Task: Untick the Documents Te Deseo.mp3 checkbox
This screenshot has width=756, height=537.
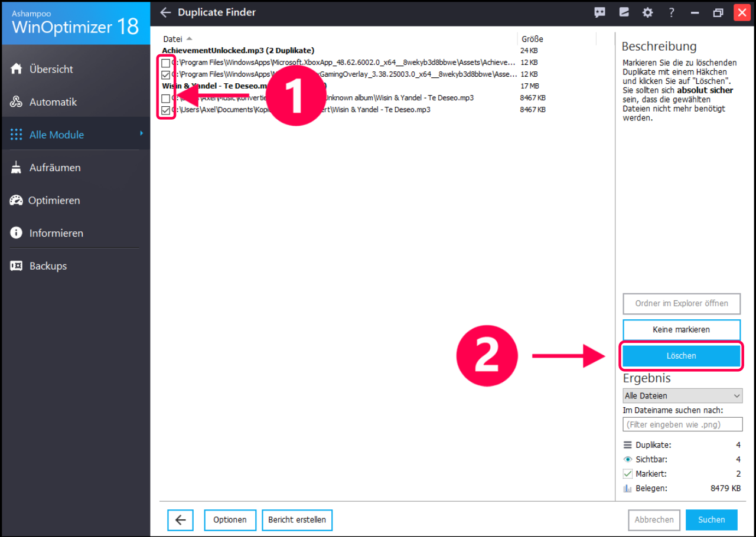Action: point(166,110)
